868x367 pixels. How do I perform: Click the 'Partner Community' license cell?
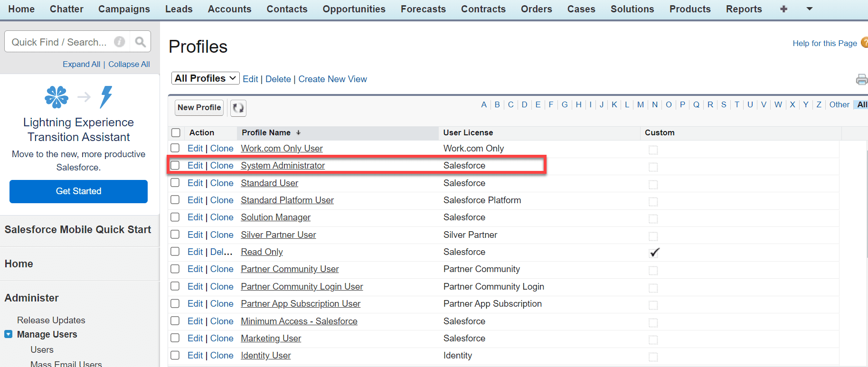pos(481,269)
